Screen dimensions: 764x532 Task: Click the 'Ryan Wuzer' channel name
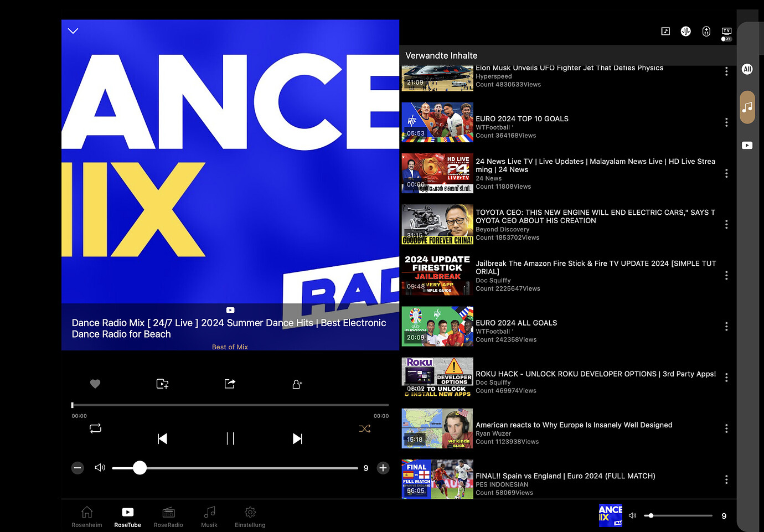pyautogui.click(x=493, y=433)
